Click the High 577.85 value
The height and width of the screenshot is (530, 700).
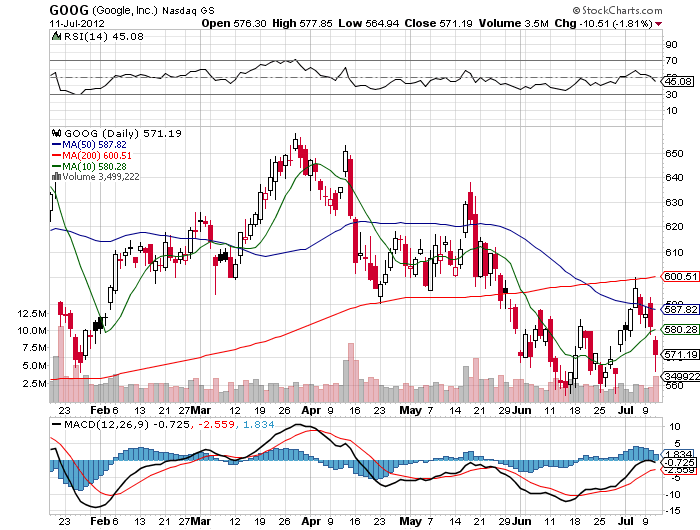pos(302,23)
